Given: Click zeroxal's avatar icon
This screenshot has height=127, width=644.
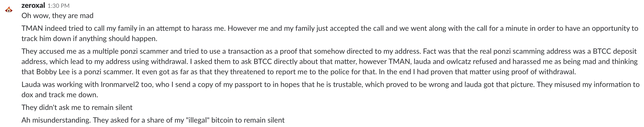Looking at the screenshot, I should tap(9, 10).
